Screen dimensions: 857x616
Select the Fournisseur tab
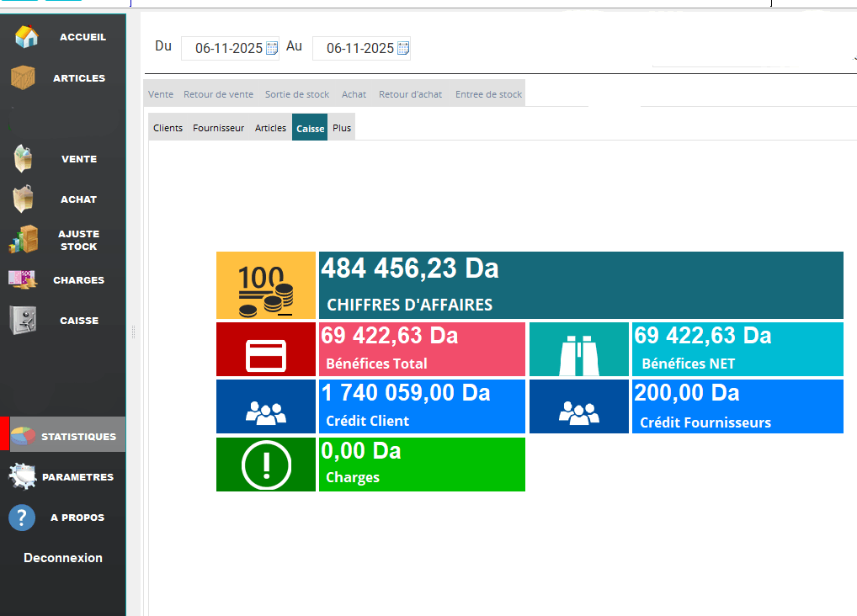click(218, 128)
